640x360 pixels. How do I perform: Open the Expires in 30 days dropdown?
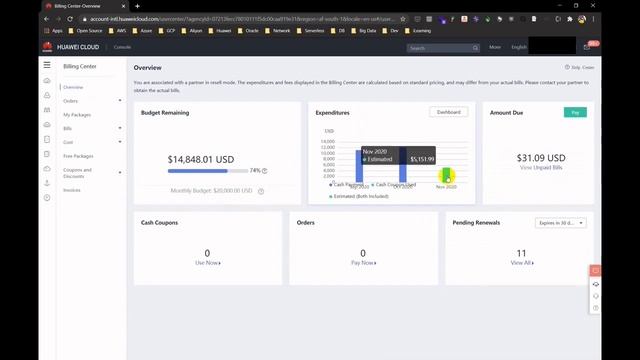[x=560, y=223]
